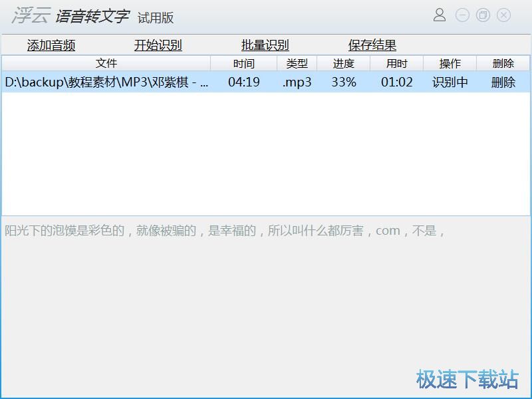532x399 pixels.
Task: Click the 操作 column header
Action: (450, 63)
